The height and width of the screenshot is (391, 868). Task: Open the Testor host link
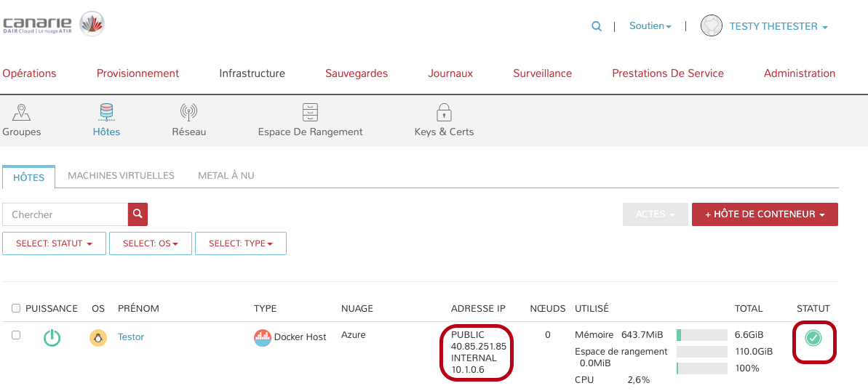click(131, 336)
